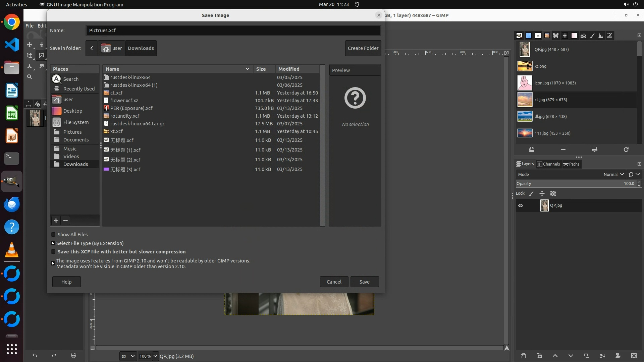Screen dimensions: 644x362
Task: Open the layer Mode Normal dropdown
Action: [x=613, y=174]
